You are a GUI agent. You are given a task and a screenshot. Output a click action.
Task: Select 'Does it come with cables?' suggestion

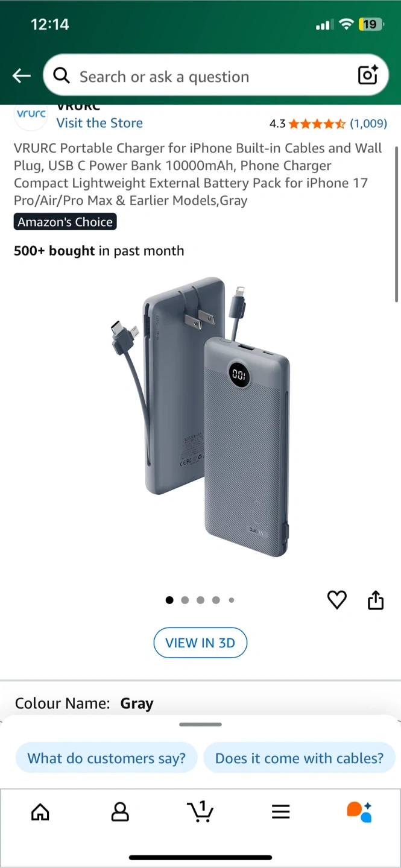click(x=299, y=758)
